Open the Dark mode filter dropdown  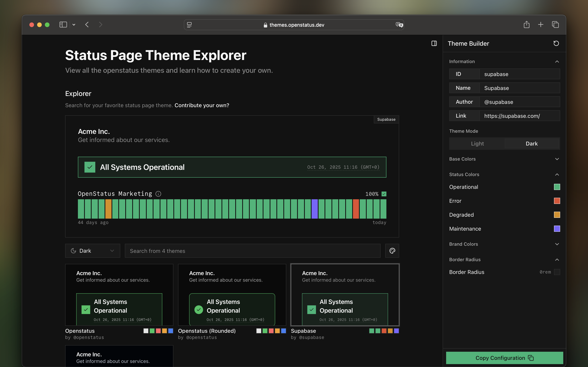point(92,251)
